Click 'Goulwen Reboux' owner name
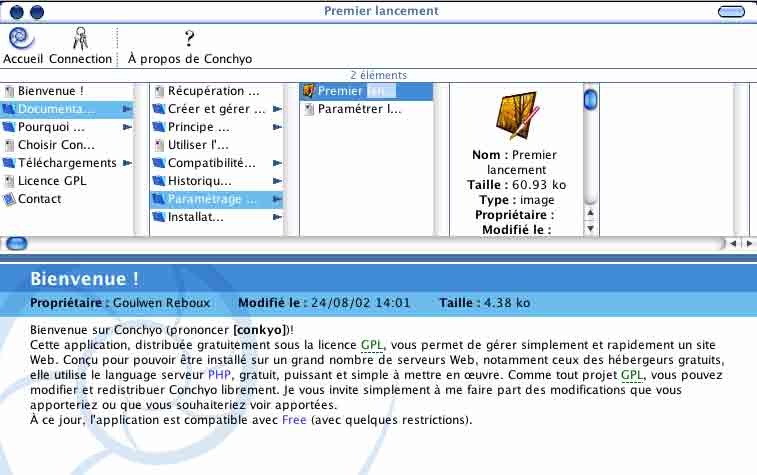 [161, 303]
